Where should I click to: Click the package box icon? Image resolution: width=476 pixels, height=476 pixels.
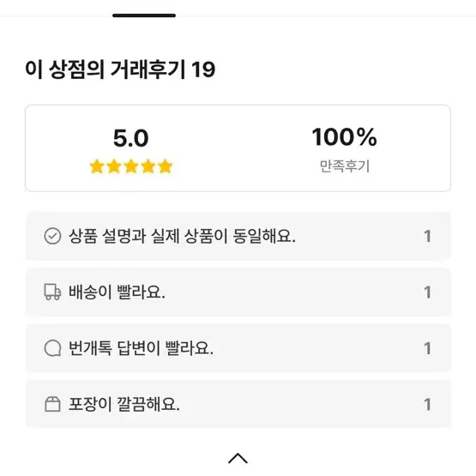52,404
